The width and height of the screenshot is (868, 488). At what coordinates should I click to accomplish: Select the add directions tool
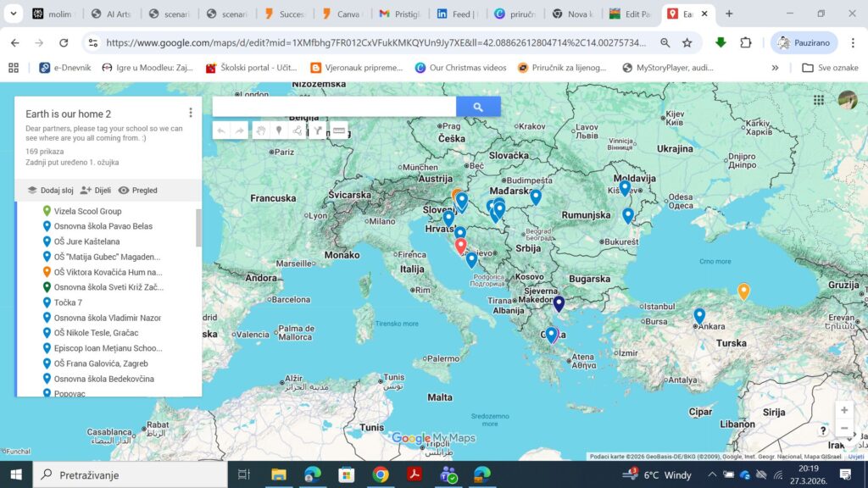click(x=317, y=130)
